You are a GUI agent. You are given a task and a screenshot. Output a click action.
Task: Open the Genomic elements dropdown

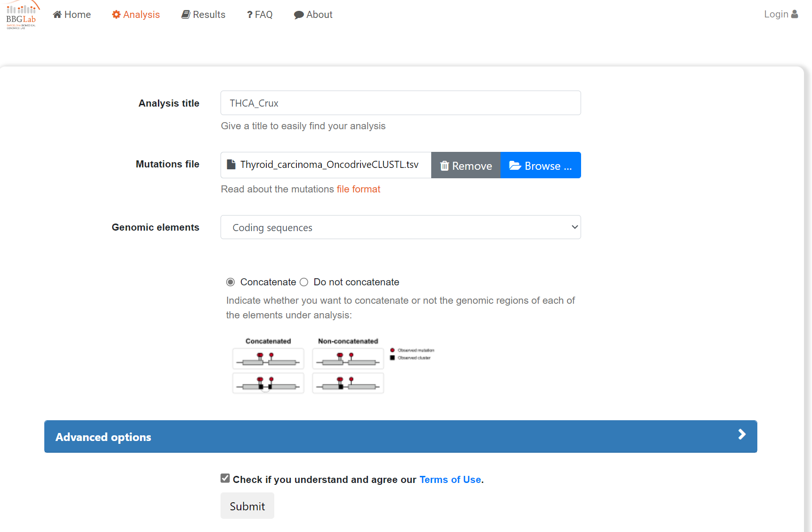pyautogui.click(x=401, y=227)
